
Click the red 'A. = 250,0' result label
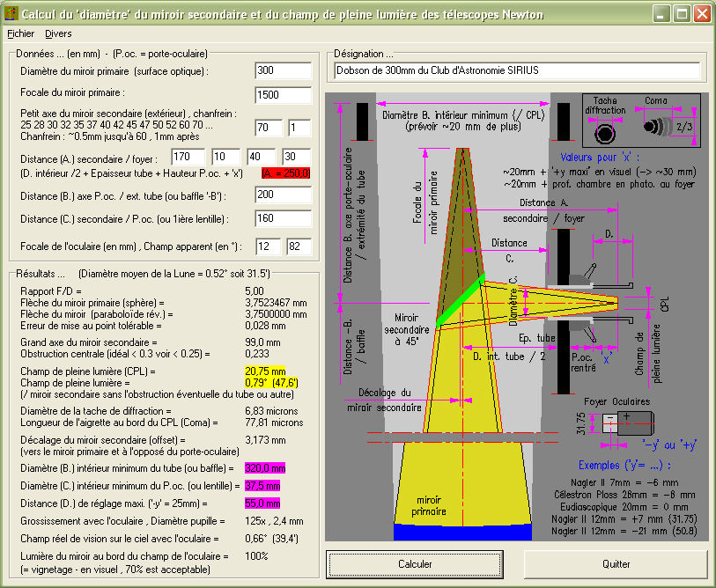coord(286,173)
